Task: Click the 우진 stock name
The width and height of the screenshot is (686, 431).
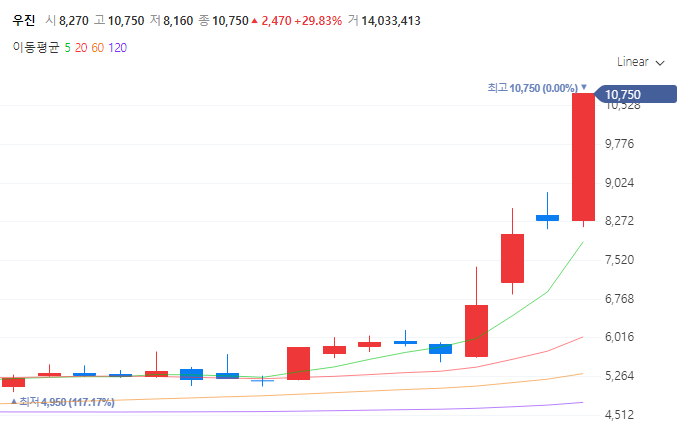Action: pos(24,20)
